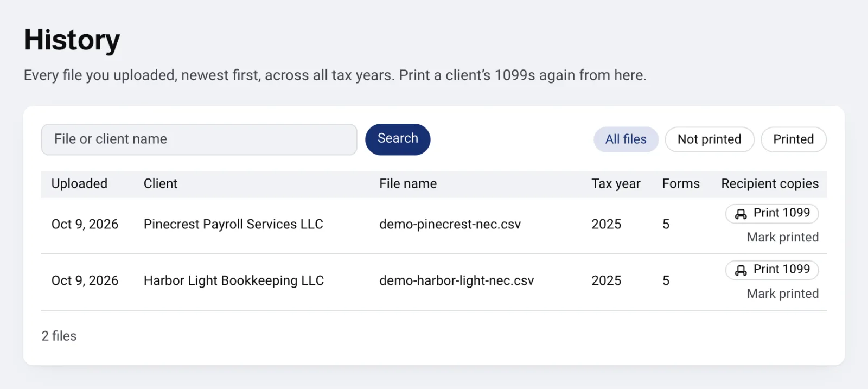The height and width of the screenshot is (389, 868).
Task: Click the Tax year column header
Action: tap(616, 184)
